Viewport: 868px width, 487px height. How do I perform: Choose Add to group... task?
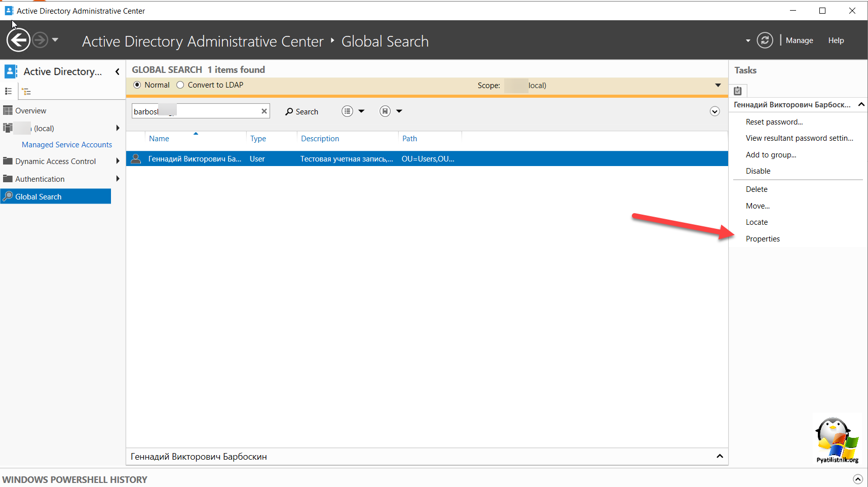click(x=771, y=155)
